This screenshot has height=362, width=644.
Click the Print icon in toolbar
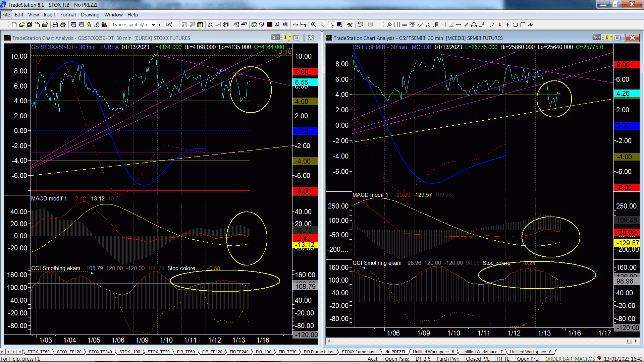click(63, 24)
